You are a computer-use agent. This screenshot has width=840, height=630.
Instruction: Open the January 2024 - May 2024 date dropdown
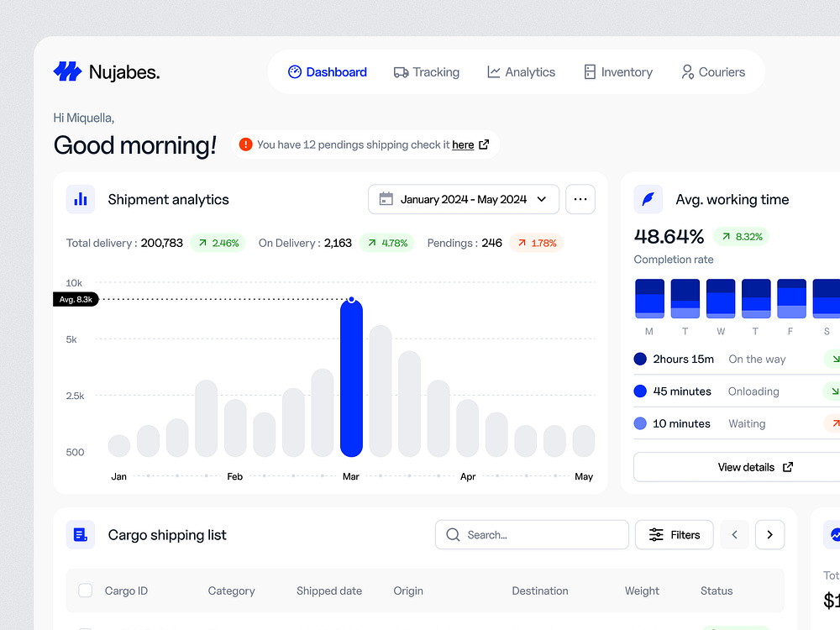pos(463,199)
